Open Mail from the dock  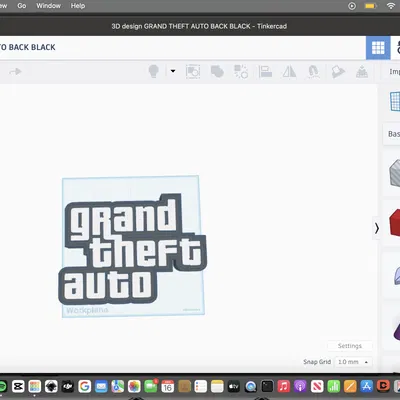coord(101,387)
